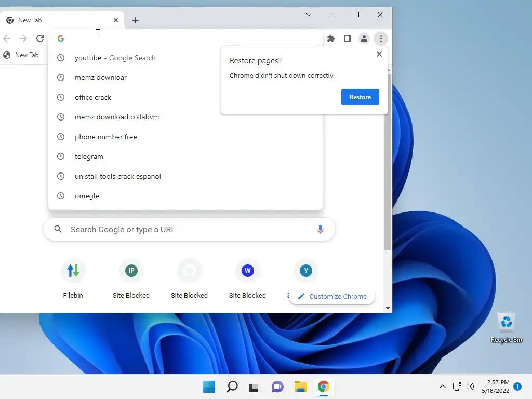Click the vertical scrollbar thumb
The image size is (532, 399).
[388, 162]
